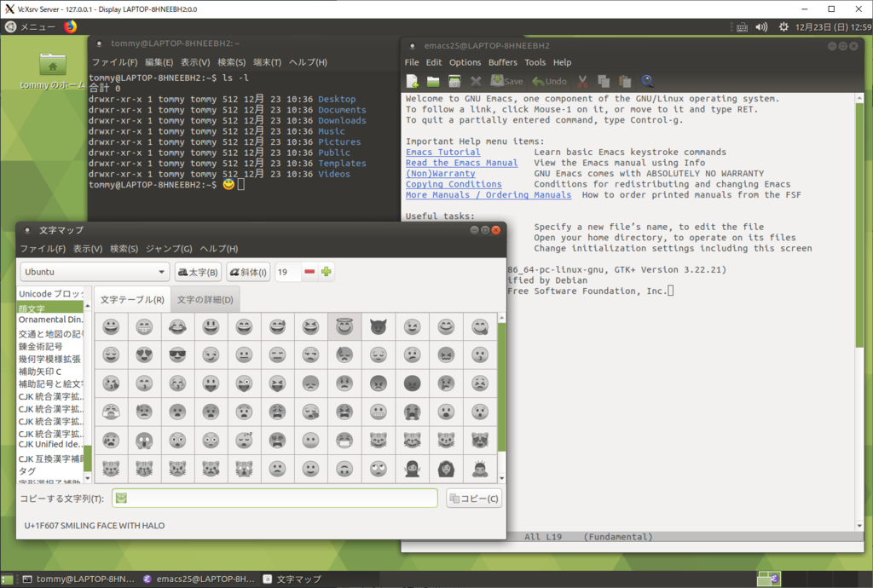Switch to 文字マップ in the bottom taskbar
The width and height of the screenshot is (873, 588).
click(x=292, y=579)
